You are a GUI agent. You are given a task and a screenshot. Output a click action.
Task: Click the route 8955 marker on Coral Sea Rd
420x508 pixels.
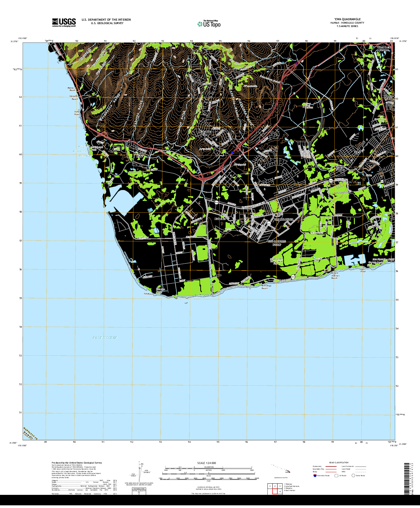[x=293, y=277]
